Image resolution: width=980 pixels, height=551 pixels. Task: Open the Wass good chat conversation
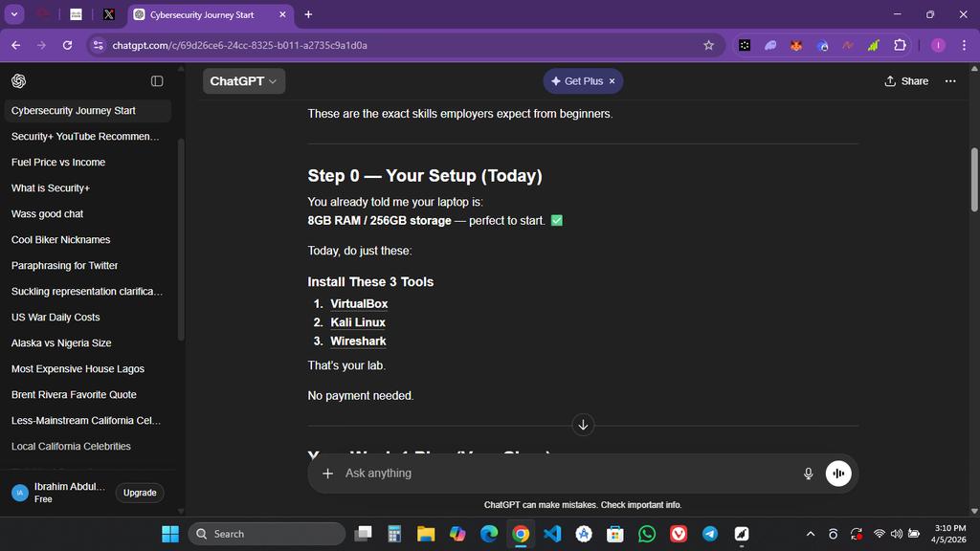(87, 213)
